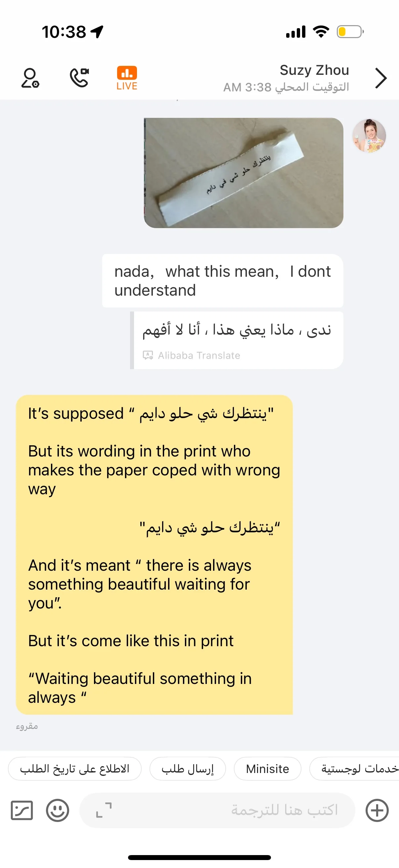The width and height of the screenshot is (399, 868).
Task: Open the LIVE broadcast icon
Action: point(127,78)
